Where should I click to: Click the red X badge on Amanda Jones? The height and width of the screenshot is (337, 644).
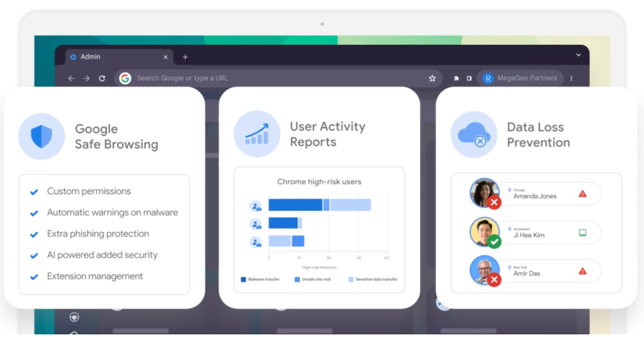(495, 202)
